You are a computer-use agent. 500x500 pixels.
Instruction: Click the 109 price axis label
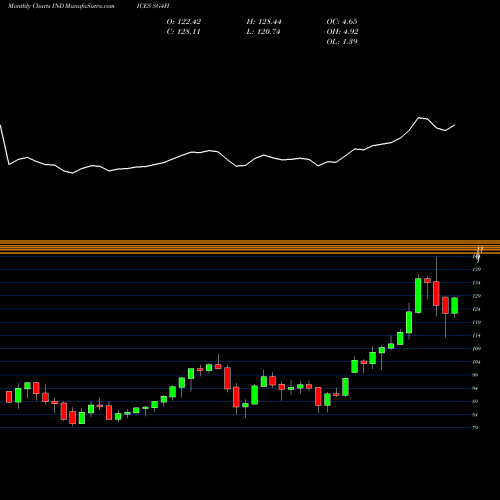pyautogui.click(x=477, y=349)
